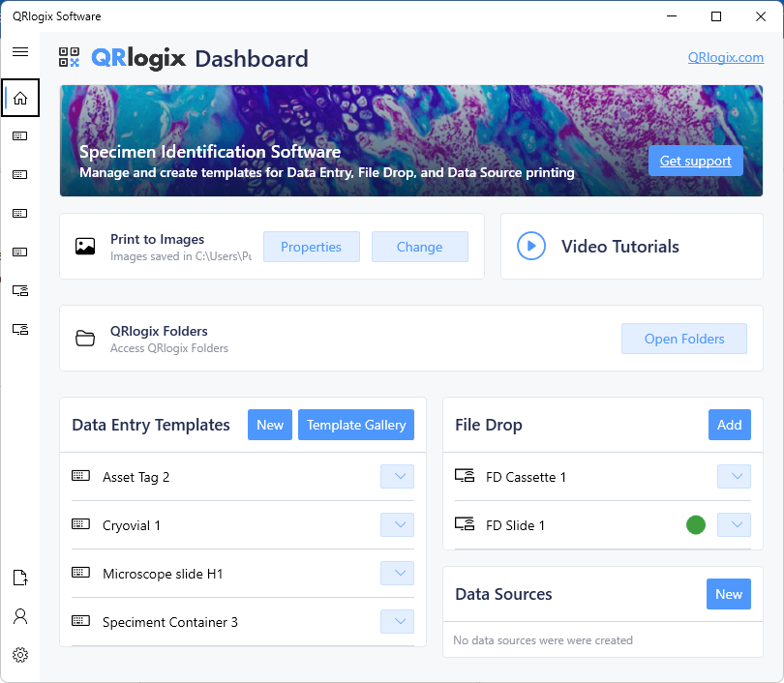
Task: Click the QRlogix Folders title
Action: [x=159, y=331]
